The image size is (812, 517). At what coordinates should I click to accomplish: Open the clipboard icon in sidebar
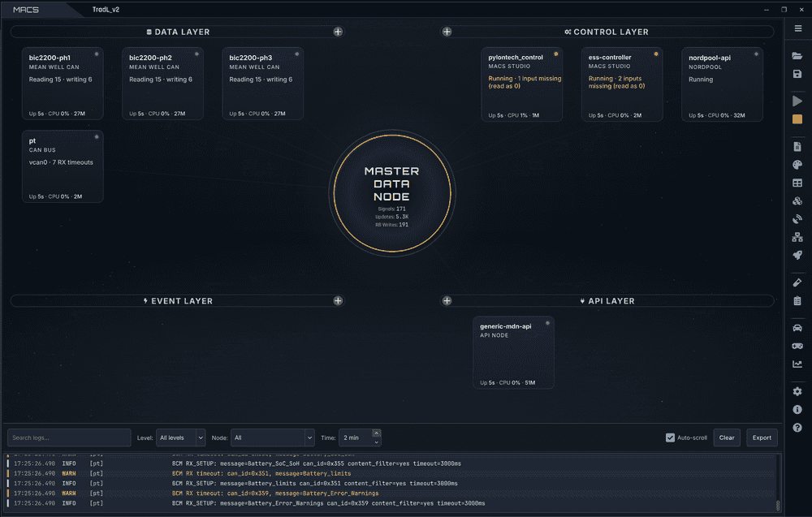(797, 300)
